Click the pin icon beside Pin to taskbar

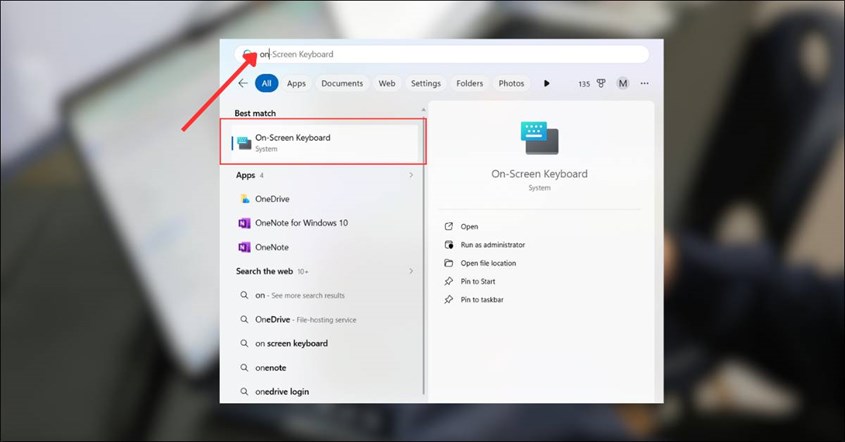click(x=448, y=300)
